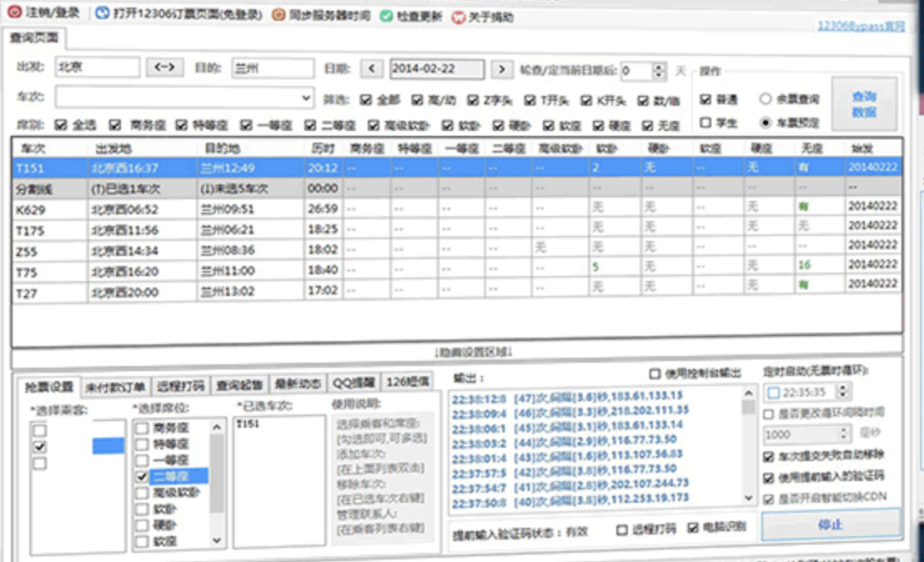
Task: Go to next date with > arrow
Action: pos(500,69)
